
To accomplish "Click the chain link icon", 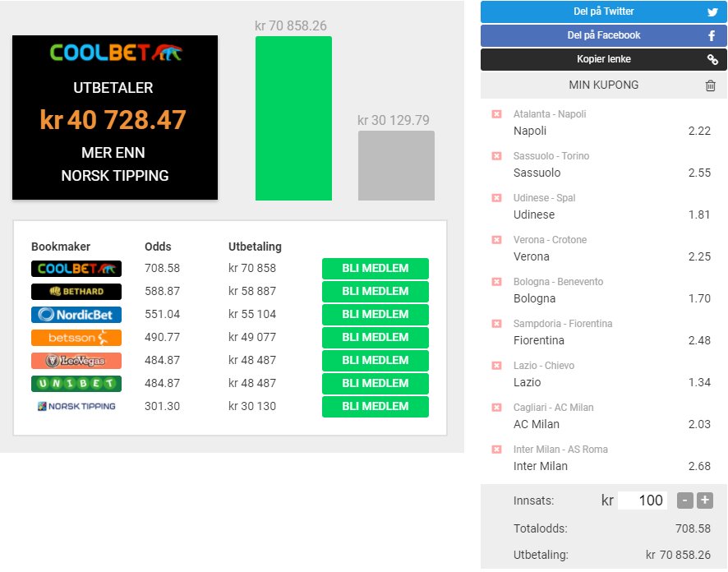I will coord(712,59).
